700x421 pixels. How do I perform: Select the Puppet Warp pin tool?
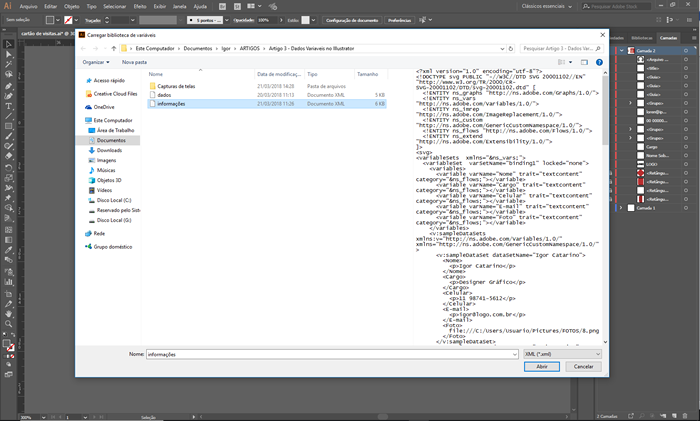(8, 198)
